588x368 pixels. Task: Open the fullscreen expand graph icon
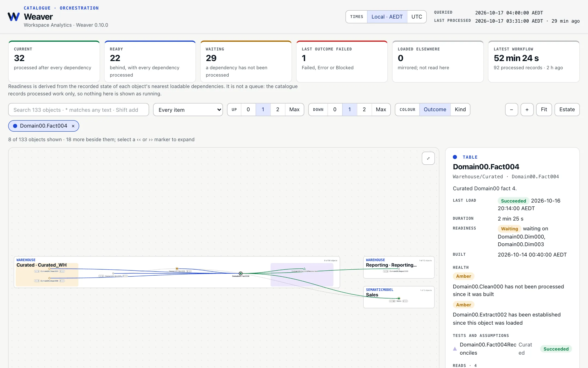pyautogui.click(x=428, y=158)
